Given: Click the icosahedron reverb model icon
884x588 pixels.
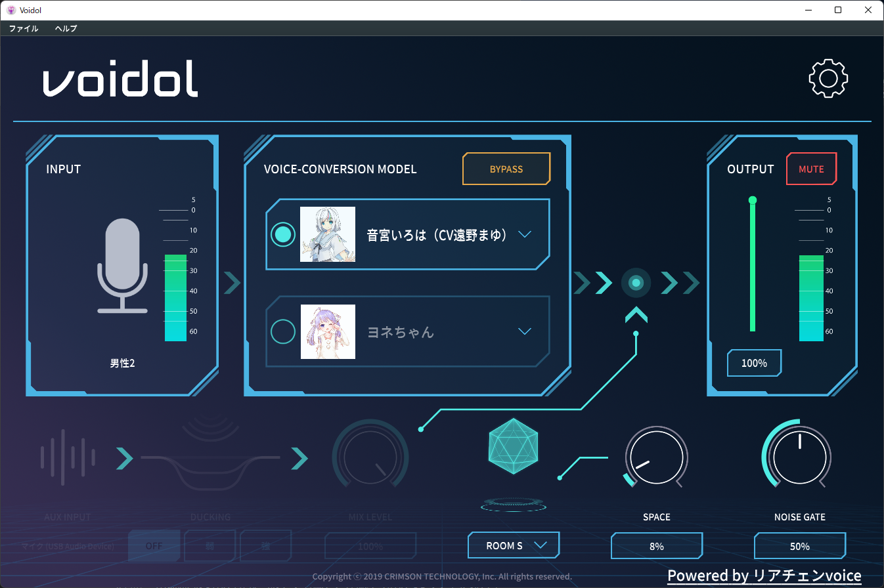Looking at the screenshot, I should pyautogui.click(x=514, y=446).
